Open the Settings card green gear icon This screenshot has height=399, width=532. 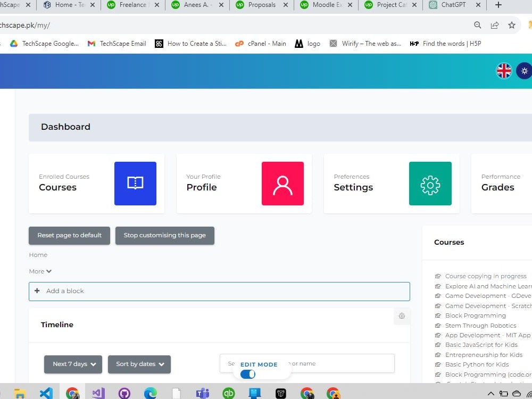(430, 183)
